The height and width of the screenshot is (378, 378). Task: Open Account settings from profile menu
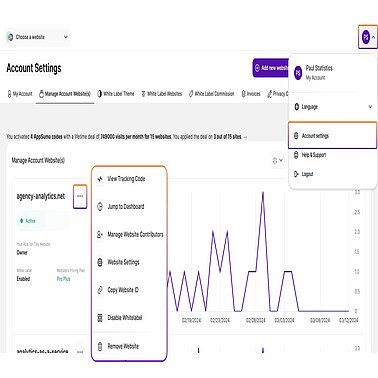333,136
